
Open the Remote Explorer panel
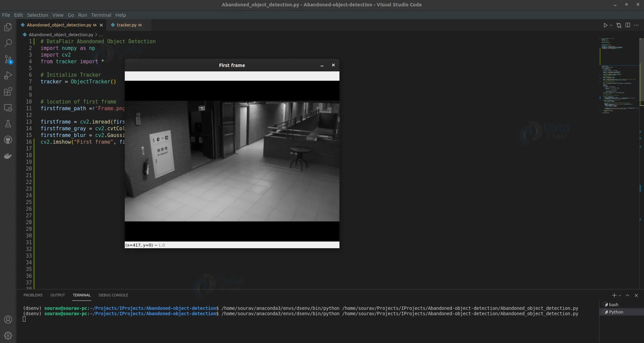point(8,108)
